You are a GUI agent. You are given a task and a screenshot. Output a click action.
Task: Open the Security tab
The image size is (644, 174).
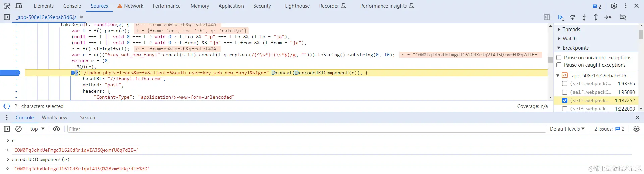click(262, 6)
